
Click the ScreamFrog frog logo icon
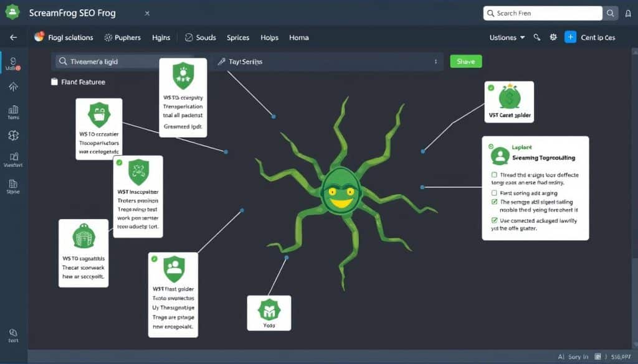(x=12, y=12)
